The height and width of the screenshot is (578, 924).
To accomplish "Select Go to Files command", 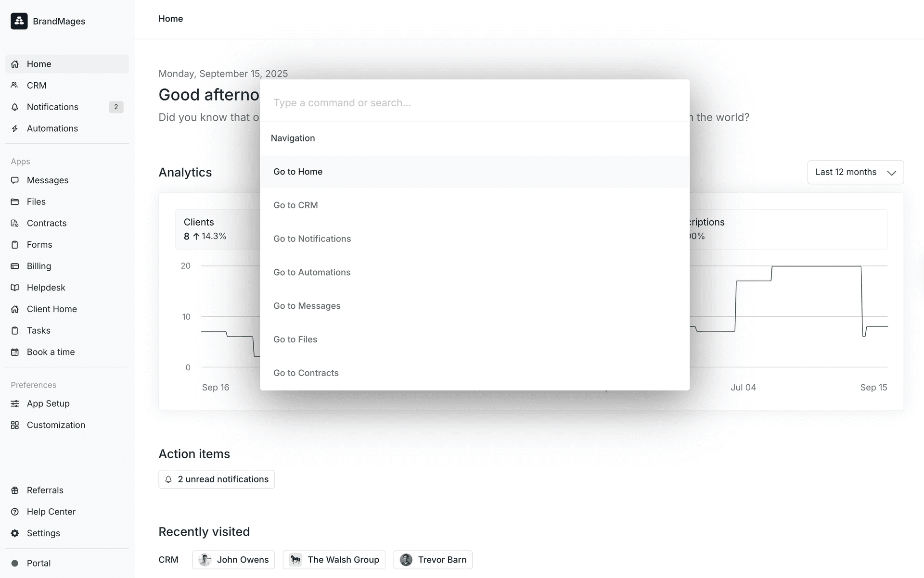I will [295, 339].
